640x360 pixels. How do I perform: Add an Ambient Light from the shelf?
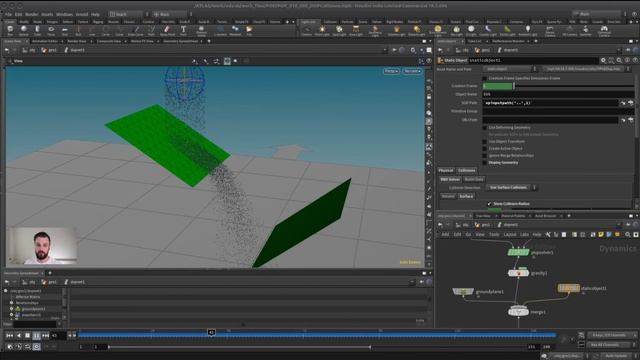coord(528,30)
